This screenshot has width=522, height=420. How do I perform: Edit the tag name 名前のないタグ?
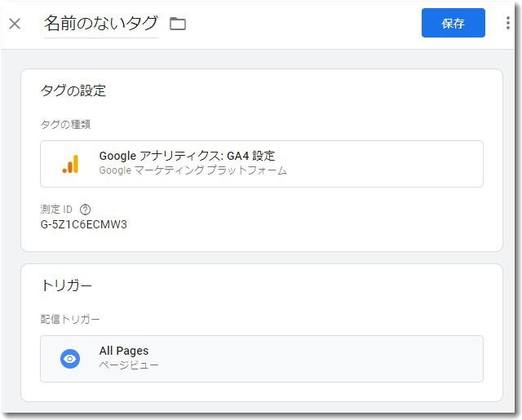coord(101,24)
